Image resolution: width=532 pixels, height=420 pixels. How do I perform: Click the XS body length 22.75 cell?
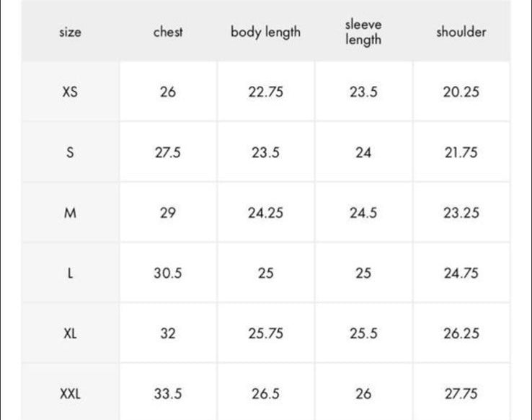pos(265,92)
